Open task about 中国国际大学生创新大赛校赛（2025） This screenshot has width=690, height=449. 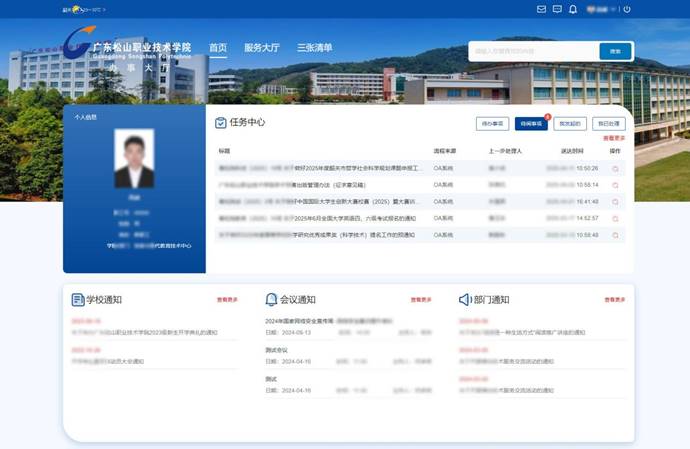point(317,202)
